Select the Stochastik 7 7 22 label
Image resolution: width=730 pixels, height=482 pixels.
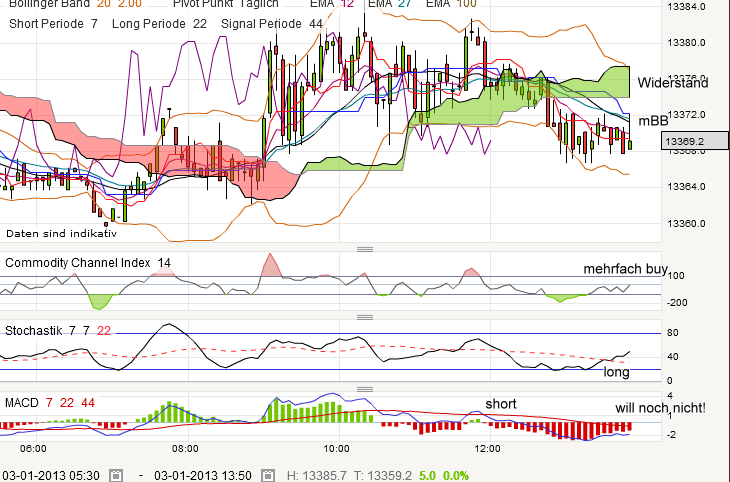pyautogui.click(x=58, y=331)
